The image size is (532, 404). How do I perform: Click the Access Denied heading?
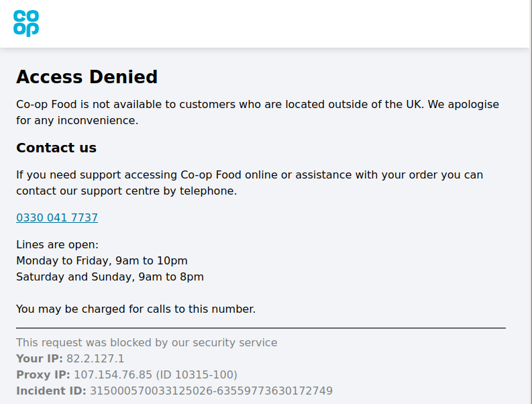87,77
